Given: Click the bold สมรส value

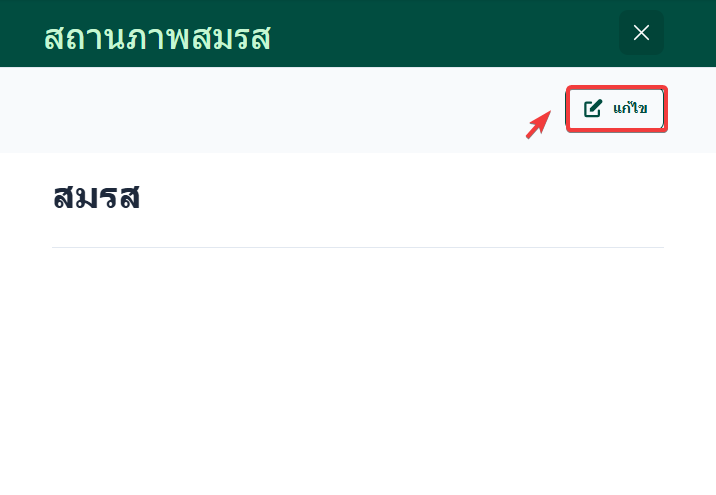Looking at the screenshot, I should tap(96, 197).
